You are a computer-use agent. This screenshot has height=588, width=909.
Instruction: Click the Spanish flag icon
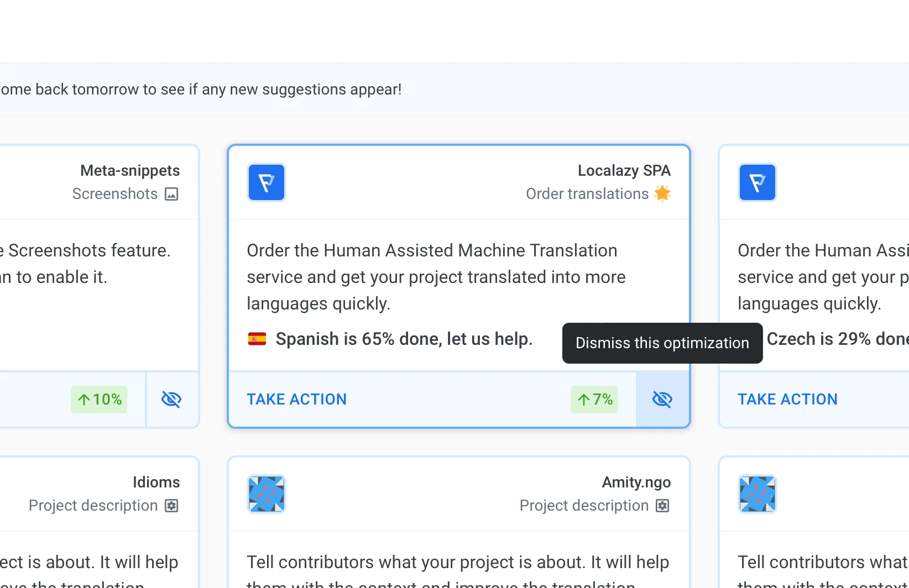coord(257,339)
